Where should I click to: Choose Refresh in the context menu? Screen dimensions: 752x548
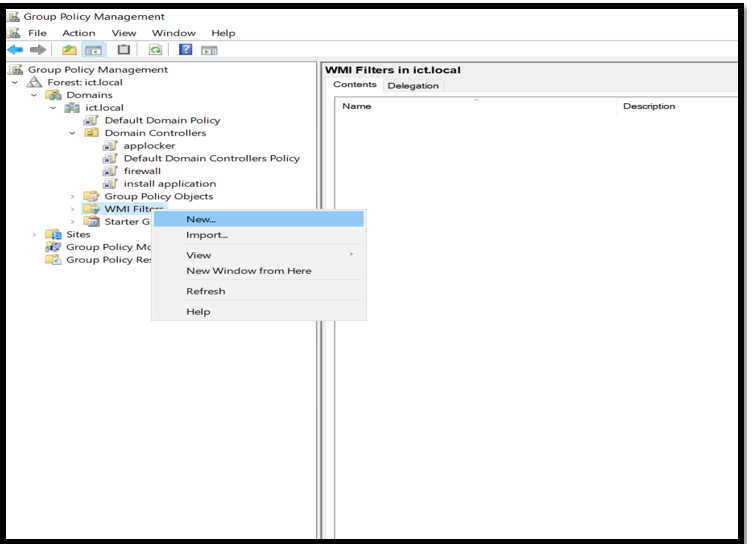[259, 291]
